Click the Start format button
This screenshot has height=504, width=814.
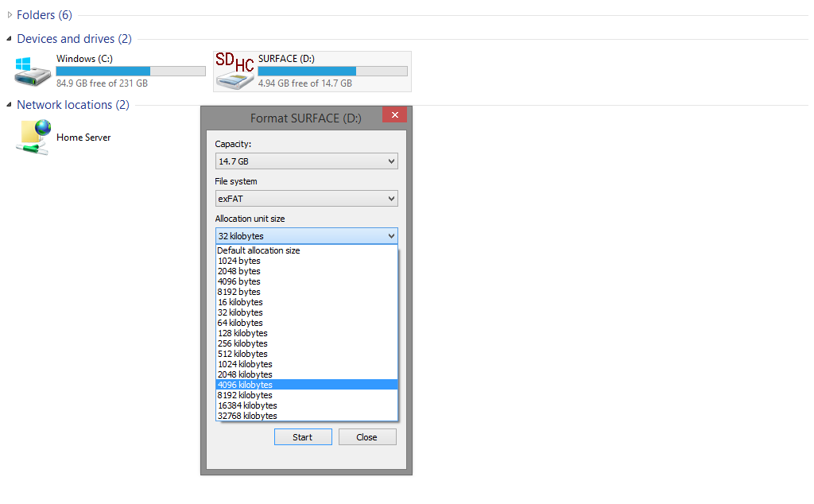coord(303,437)
